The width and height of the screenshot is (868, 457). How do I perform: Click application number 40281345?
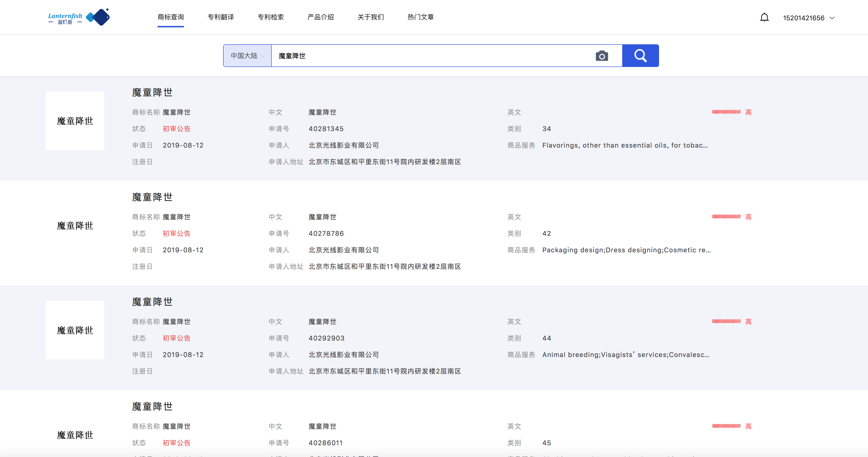326,129
